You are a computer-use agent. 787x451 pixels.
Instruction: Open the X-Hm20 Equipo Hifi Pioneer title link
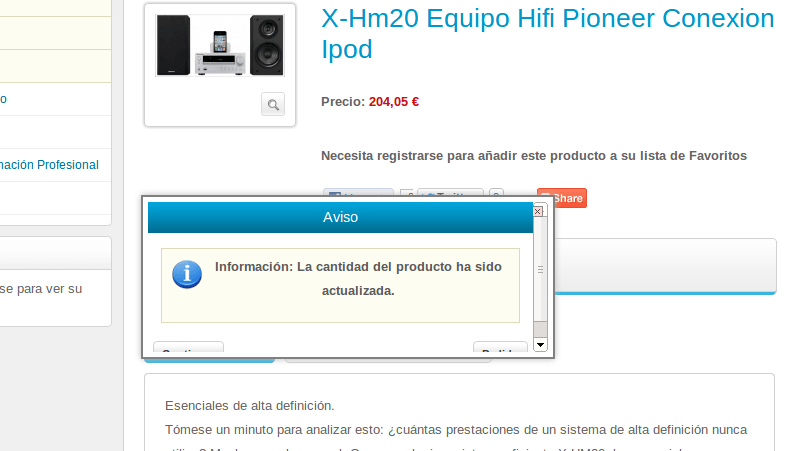[x=548, y=34]
